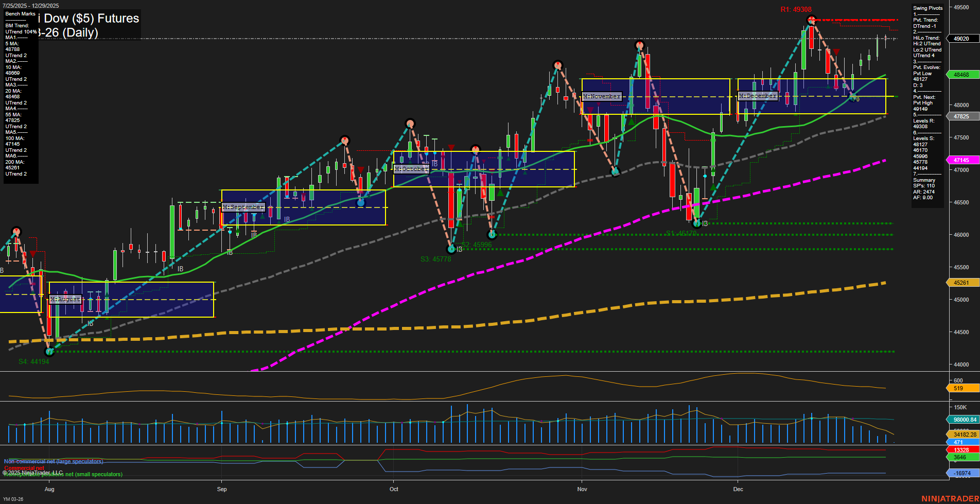Toggle the Nonreportable positions net legend entry
Viewport: 980px width, 504px height.
(x=63, y=474)
